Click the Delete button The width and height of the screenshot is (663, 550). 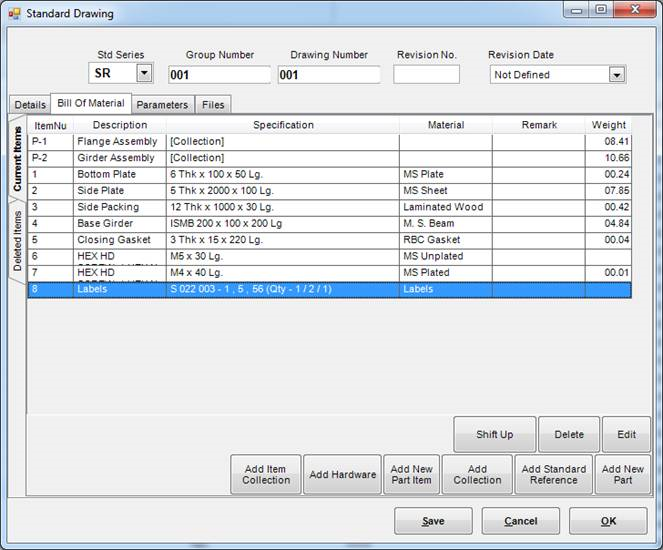(568, 435)
